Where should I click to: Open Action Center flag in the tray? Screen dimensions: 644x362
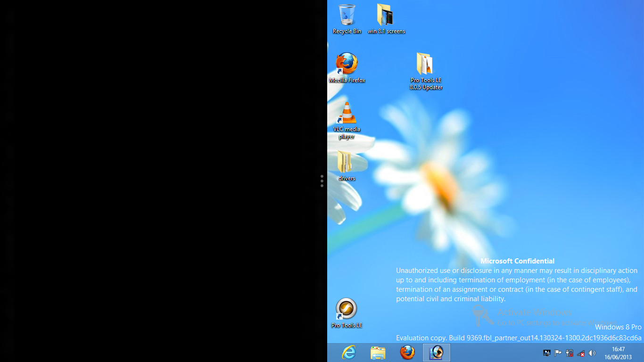[558, 353]
